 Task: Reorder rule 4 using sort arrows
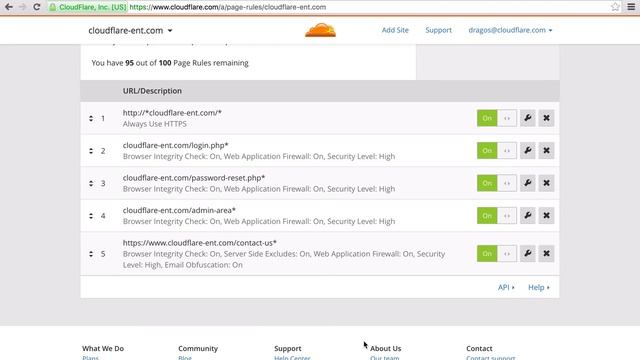click(x=91, y=216)
